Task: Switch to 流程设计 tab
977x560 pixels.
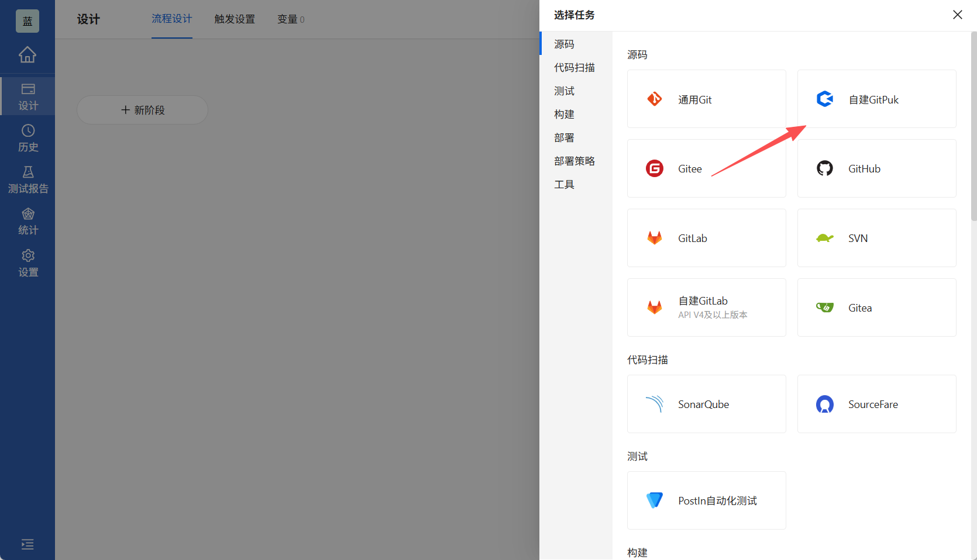Action: pos(171,19)
